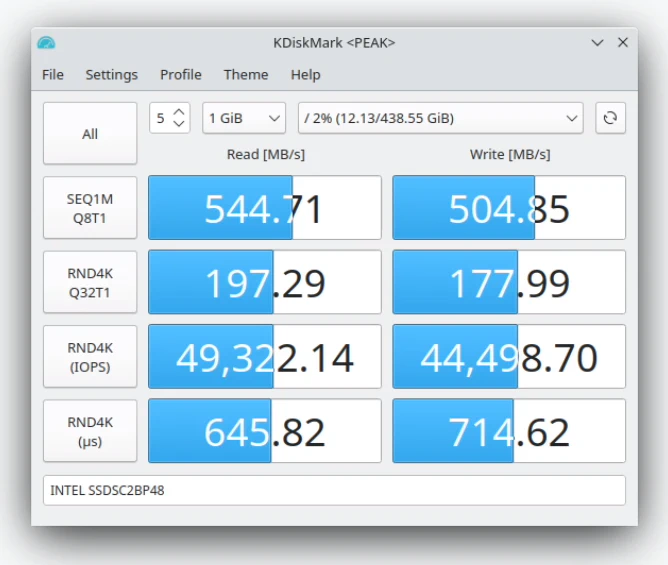Click the SEQ1M read result 544.71
This screenshot has height=565, width=668.
pyautogui.click(x=265, y=208)
